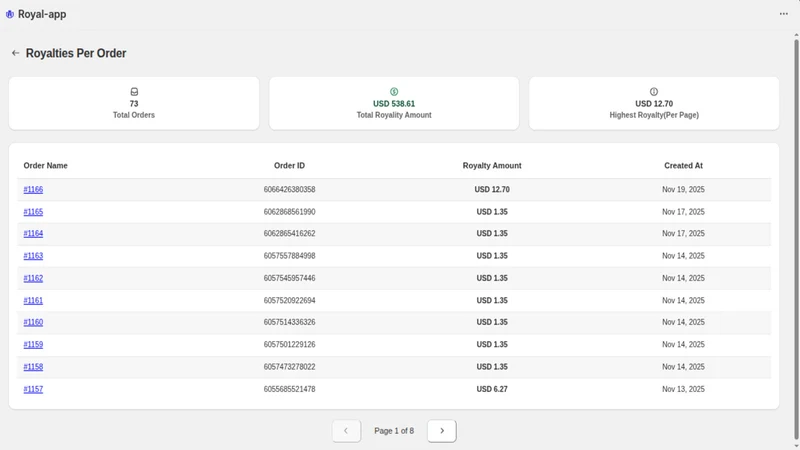Screen dimensions: 800x450
Task: Select order ID 6057557884998
Action: click(289, 256)
